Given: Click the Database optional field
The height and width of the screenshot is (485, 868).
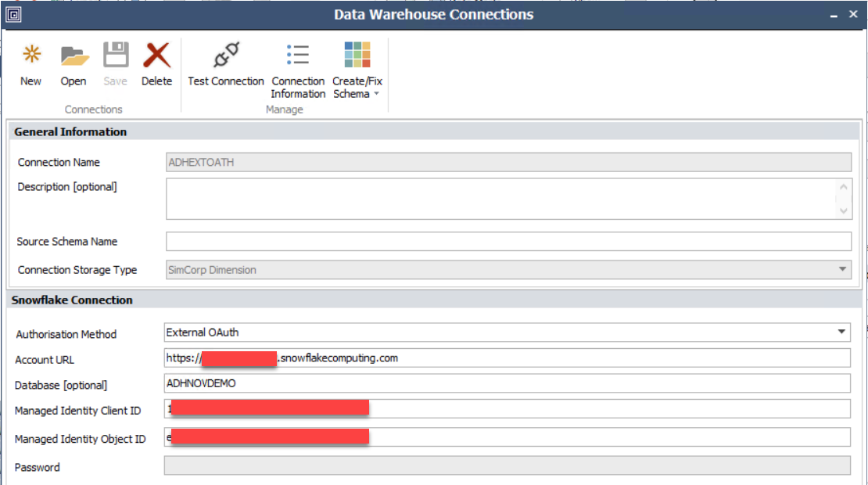Looking at the screenshot, I should [x=507, y=383].
